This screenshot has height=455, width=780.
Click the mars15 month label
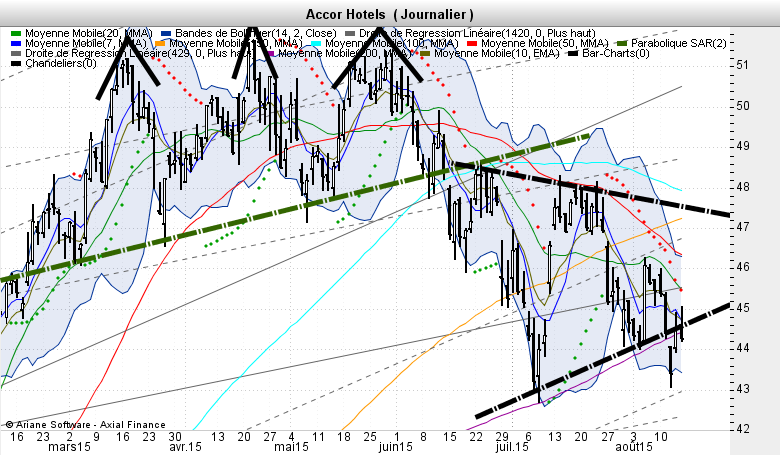coord(69,447)
